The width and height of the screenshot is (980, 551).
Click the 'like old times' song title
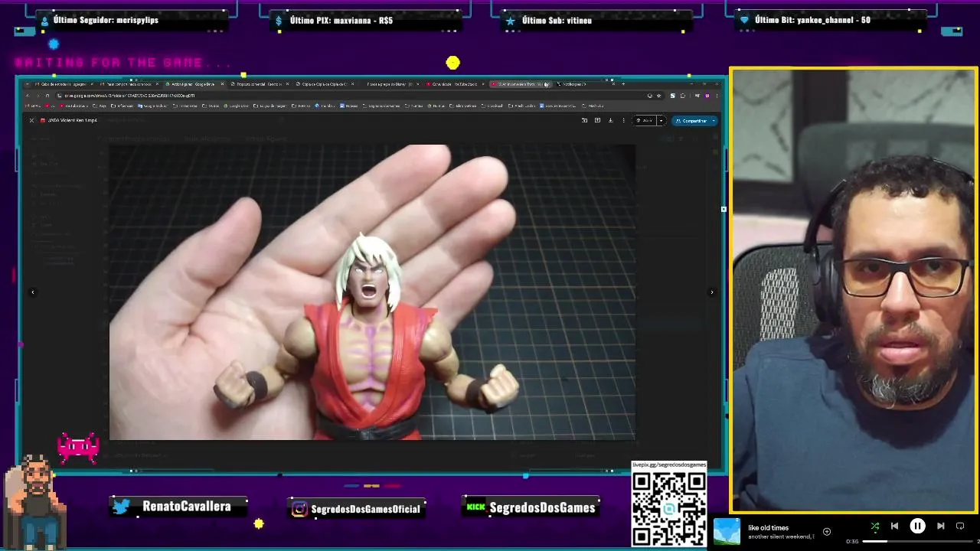(x=768, y=527)
